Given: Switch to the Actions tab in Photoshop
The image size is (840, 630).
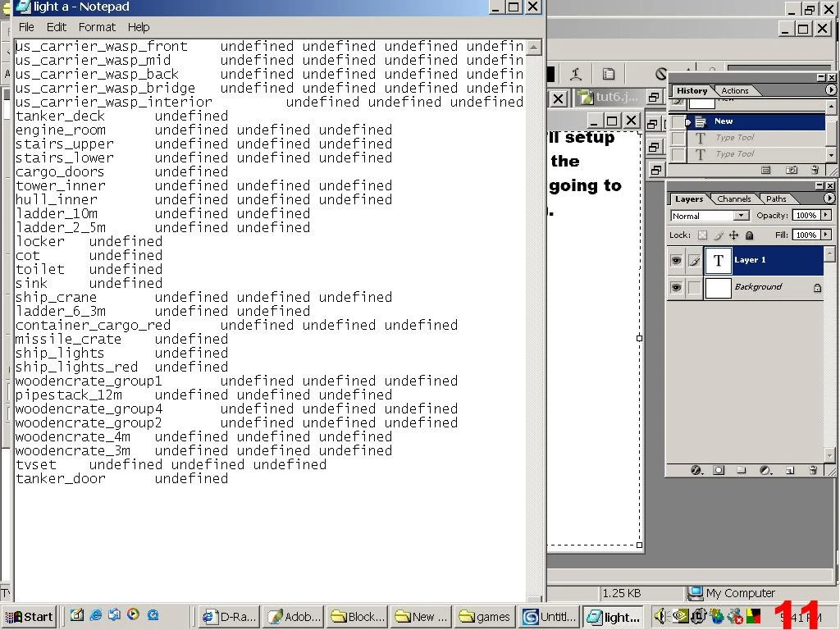Looking at the screenshot, I should [x=734, y=90].
